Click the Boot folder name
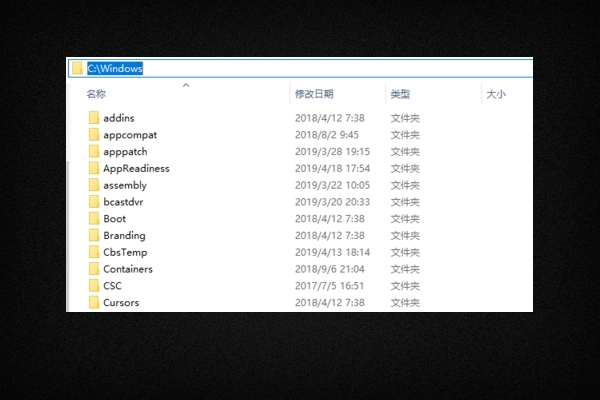The width and height of the screenshot is (600, 400). (x=114, y=219)
